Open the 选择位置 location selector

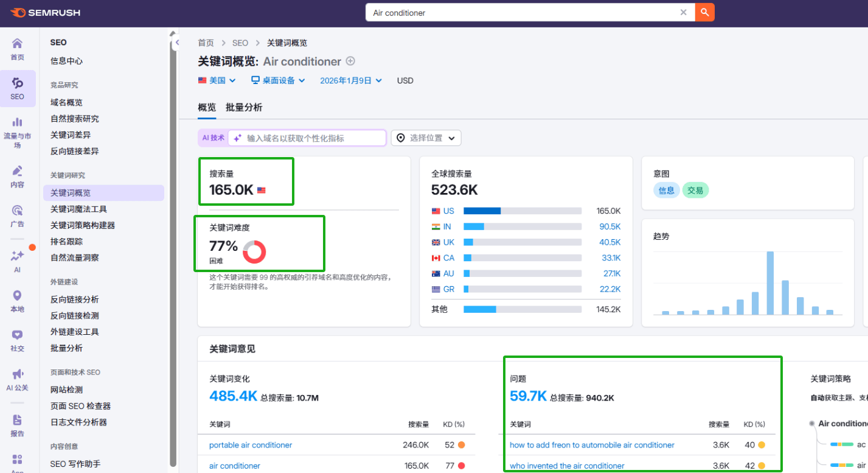[426, 138]
